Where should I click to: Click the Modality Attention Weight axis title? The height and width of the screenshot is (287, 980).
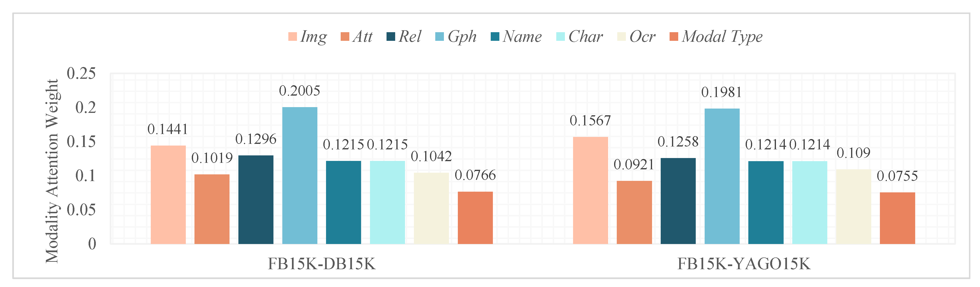coord(52,171)
